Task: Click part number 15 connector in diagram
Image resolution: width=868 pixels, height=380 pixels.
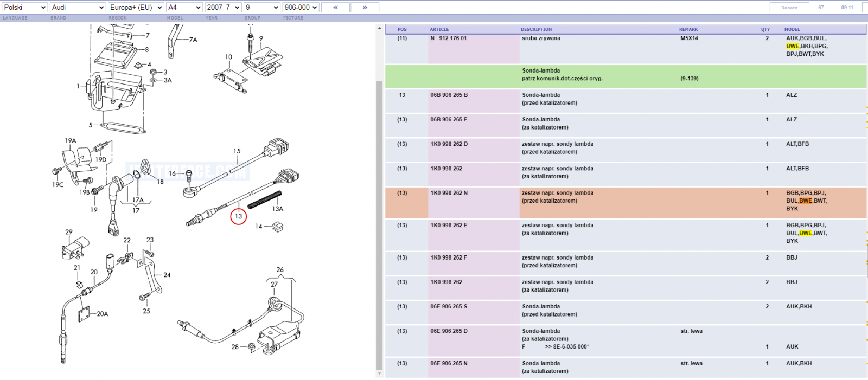Action: tap(237, 151)
